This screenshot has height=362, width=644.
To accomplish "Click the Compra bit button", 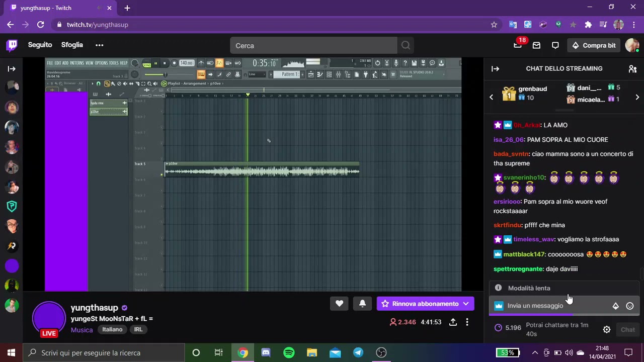I will tap(594, 45).
